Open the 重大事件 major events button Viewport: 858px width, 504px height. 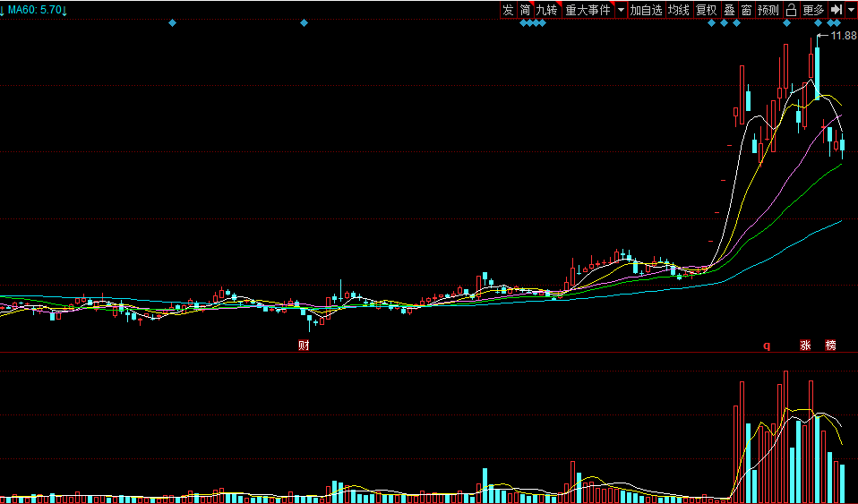[x=588, y=10]
